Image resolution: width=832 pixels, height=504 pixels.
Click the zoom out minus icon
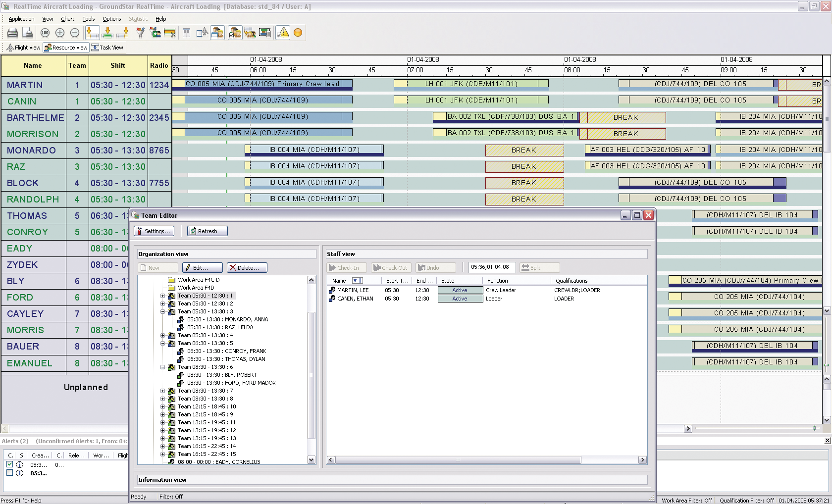click(75, 33)
